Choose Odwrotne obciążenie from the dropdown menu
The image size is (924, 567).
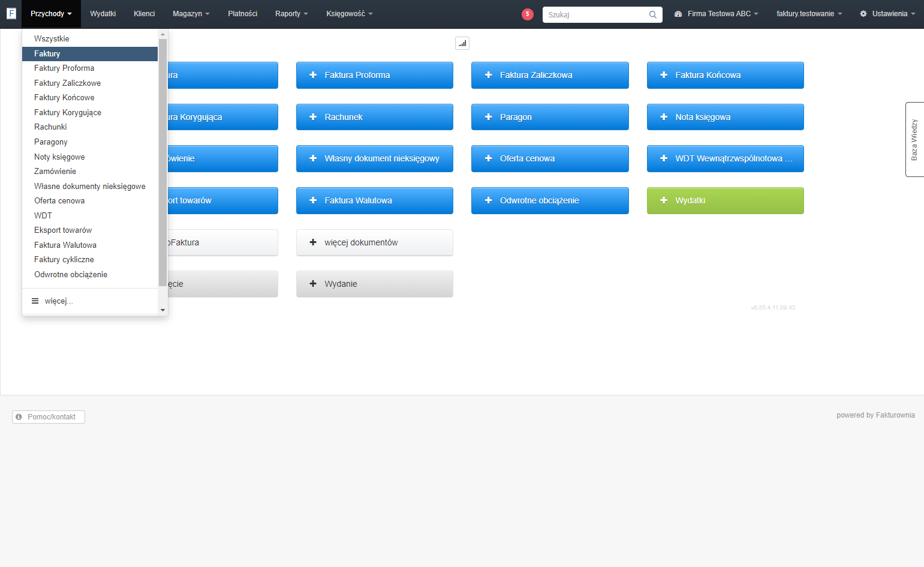[x=90, y=275]
